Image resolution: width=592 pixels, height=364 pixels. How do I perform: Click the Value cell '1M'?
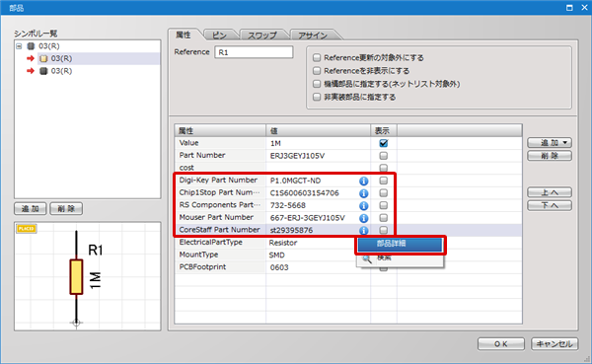click(275, 143)
